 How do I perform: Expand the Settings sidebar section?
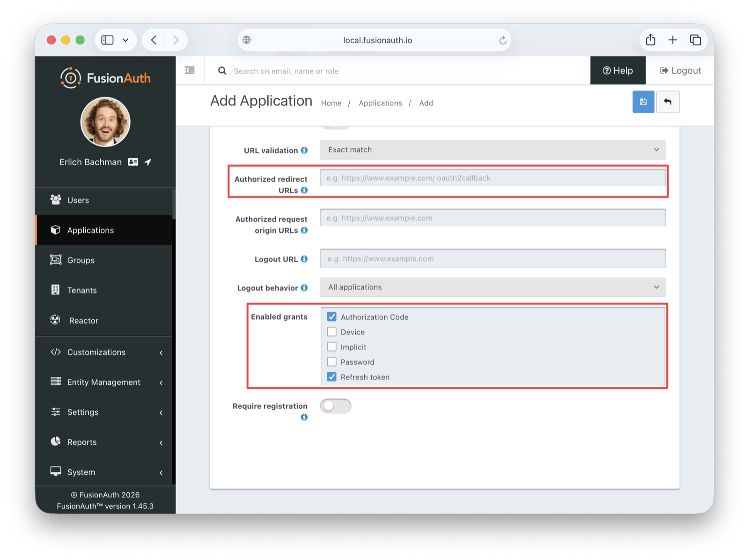(83, 412)
